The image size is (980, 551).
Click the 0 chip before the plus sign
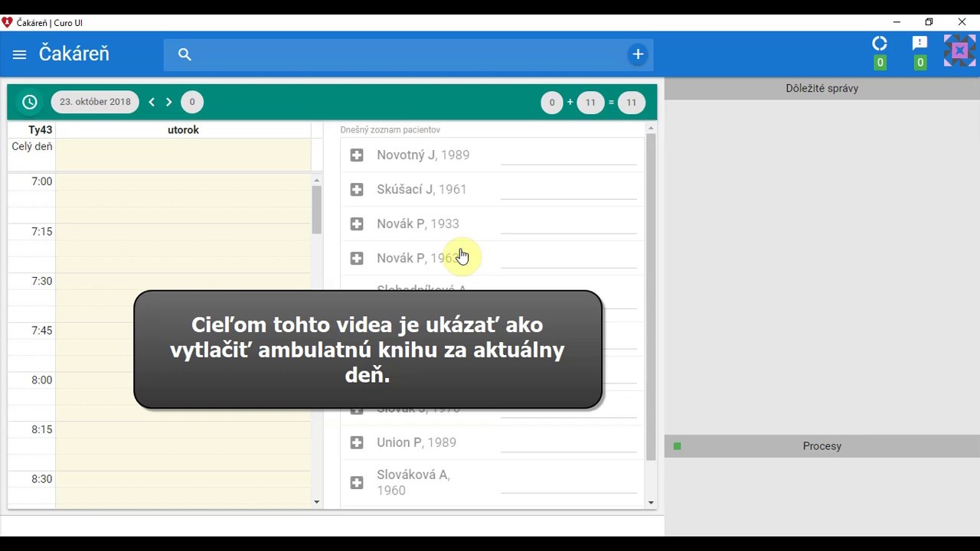click(552, 103)
